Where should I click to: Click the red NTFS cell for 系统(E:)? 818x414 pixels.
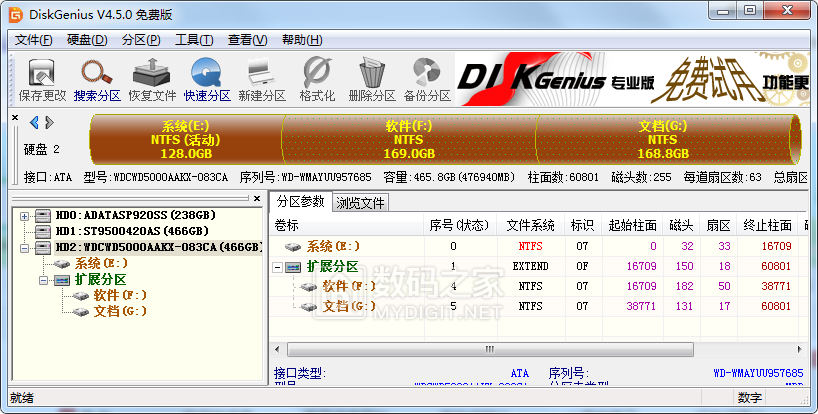click(530, 246)
